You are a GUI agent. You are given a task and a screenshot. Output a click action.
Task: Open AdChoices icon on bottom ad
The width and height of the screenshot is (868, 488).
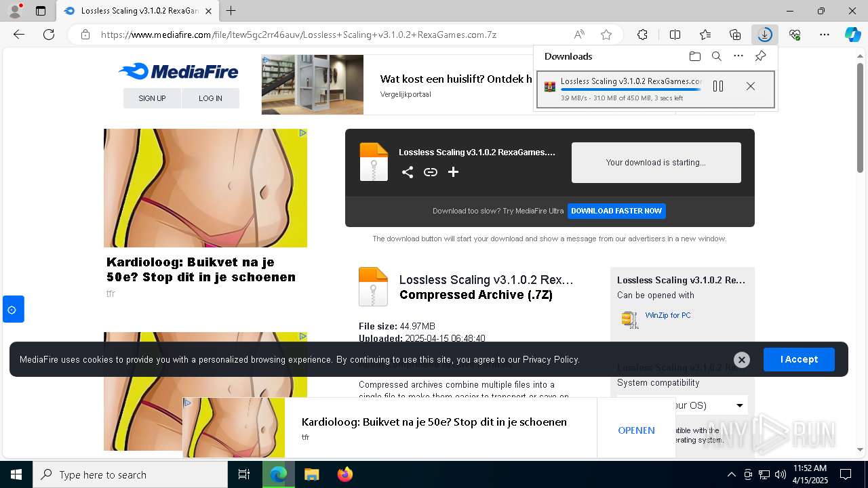tap(188, 403)
